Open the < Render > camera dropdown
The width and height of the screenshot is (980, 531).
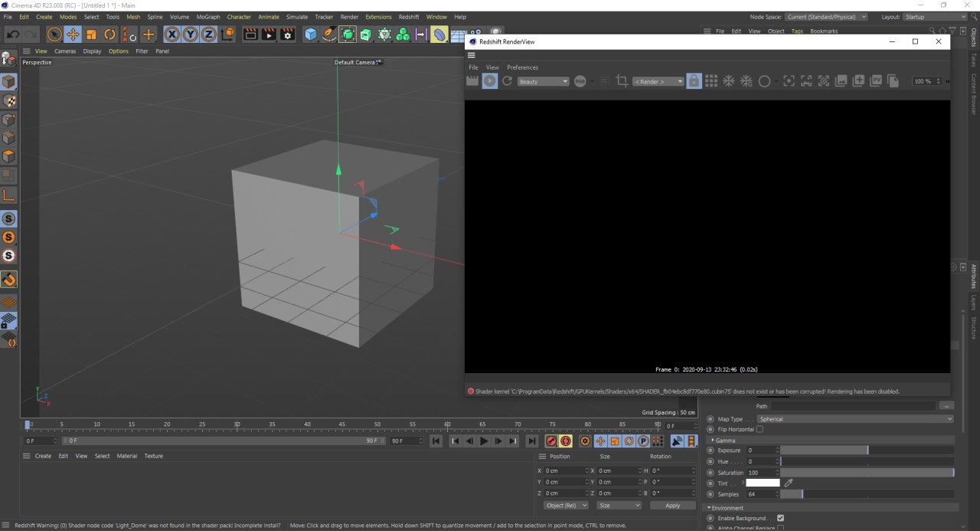click(x=658, y=81)
